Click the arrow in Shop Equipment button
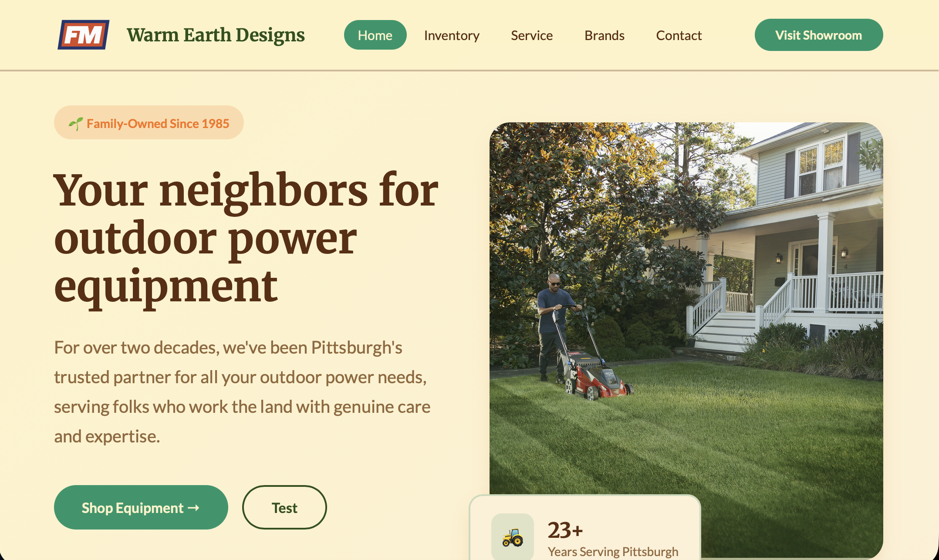The height and width of the screenshot is (560, 939). pyautogui.click(x=194, y=508)
